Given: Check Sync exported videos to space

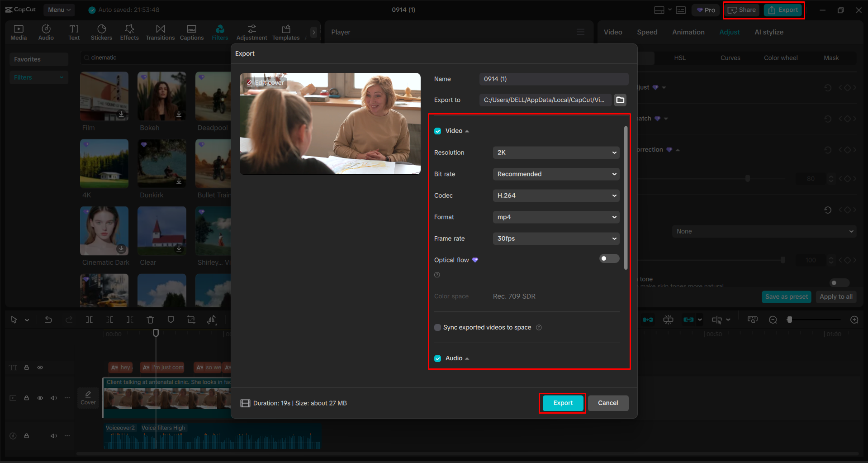Looking at the screenshot, I should [437, 327].
